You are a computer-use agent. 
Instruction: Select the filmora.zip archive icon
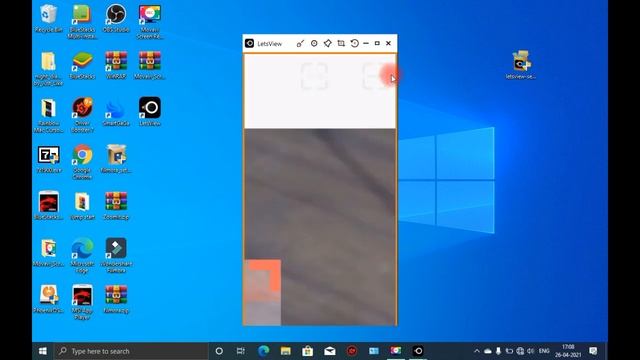tap(116, 299)
